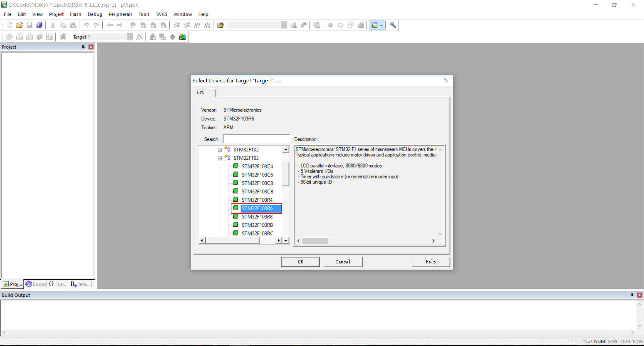
Task: Switch to the Books tab
Action: [x=36, y=284]
